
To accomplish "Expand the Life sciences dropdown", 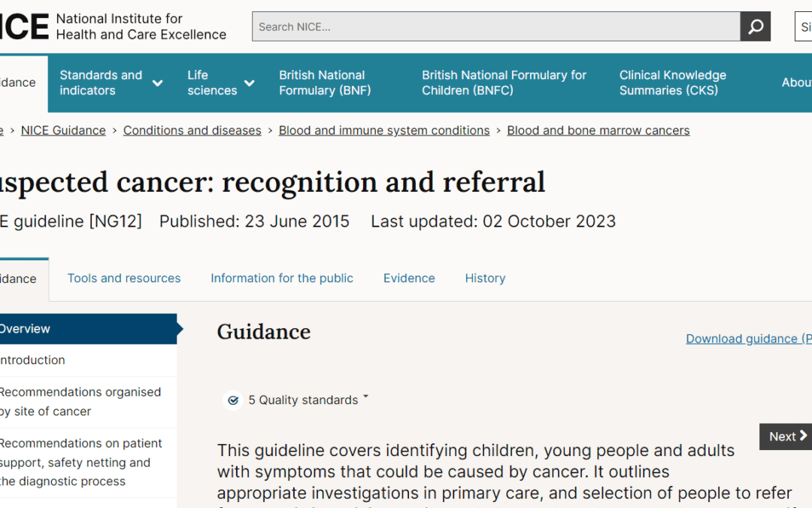I will point(220,83).
